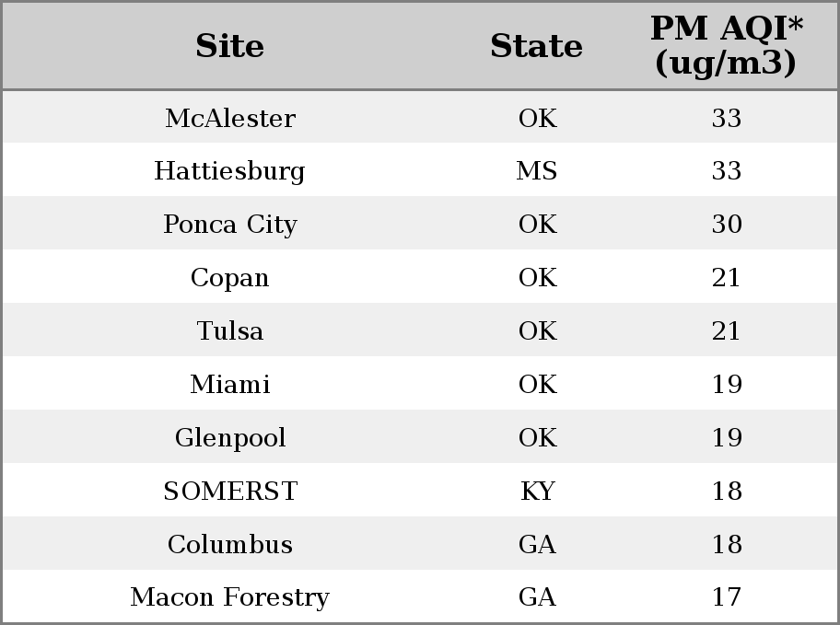Click the PM AQI column header
This screenshot has width=840, height=625.
tap(727, 45)
